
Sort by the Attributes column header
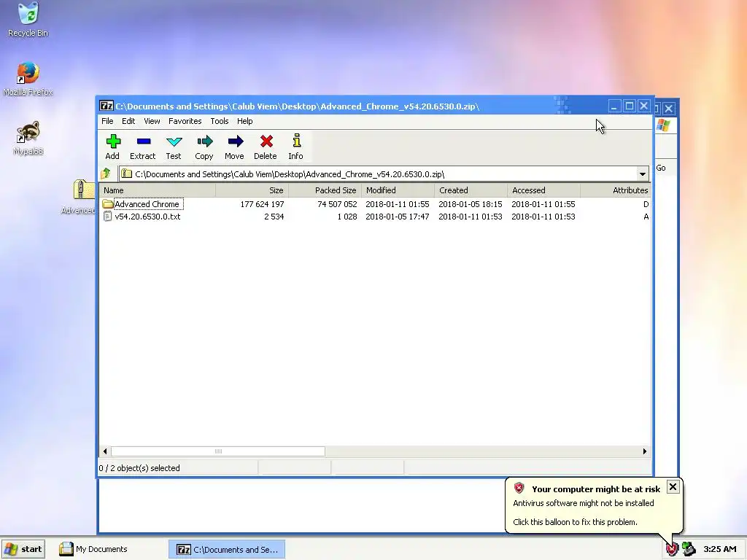click(x=616, y=190)
